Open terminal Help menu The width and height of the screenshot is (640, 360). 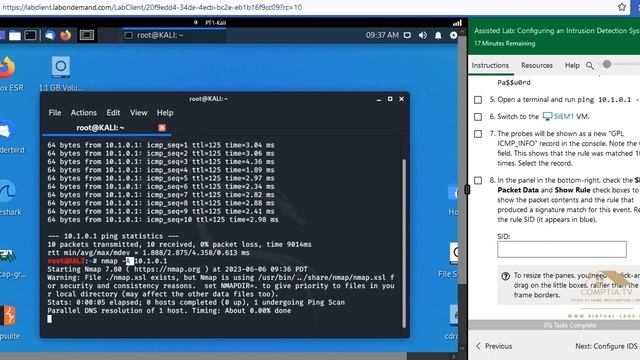click(165, 113)
